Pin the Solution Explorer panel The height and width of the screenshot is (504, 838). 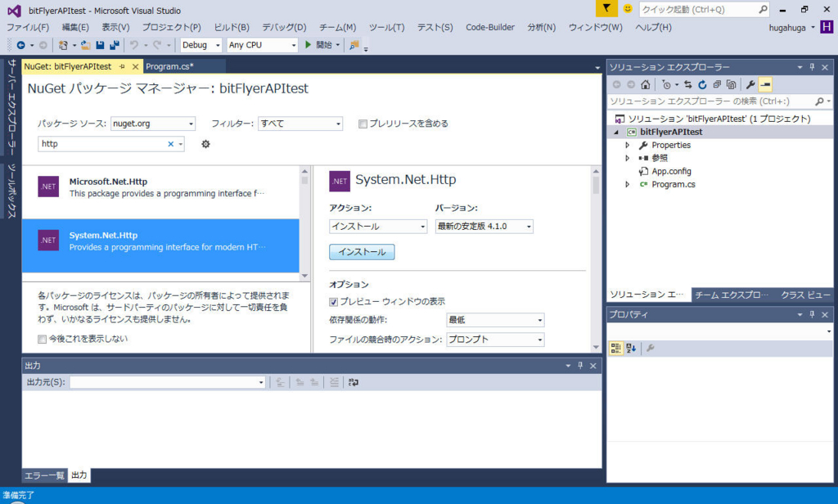(812, 67)
